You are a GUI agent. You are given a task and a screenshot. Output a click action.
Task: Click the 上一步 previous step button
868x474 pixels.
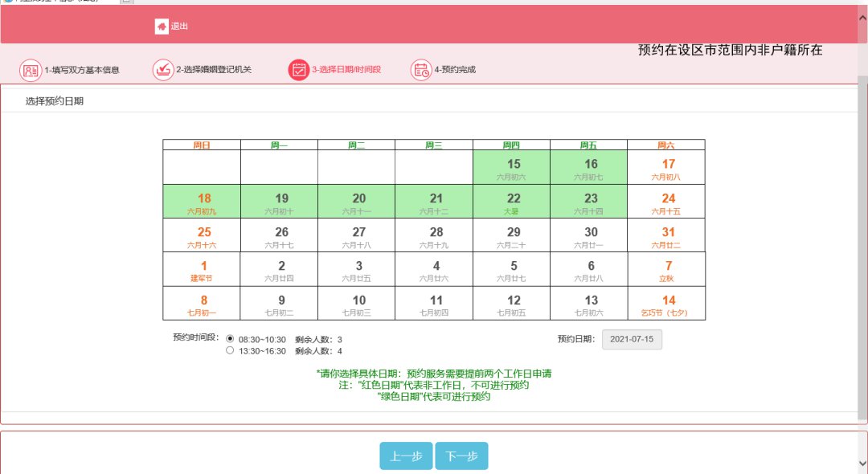406,456
